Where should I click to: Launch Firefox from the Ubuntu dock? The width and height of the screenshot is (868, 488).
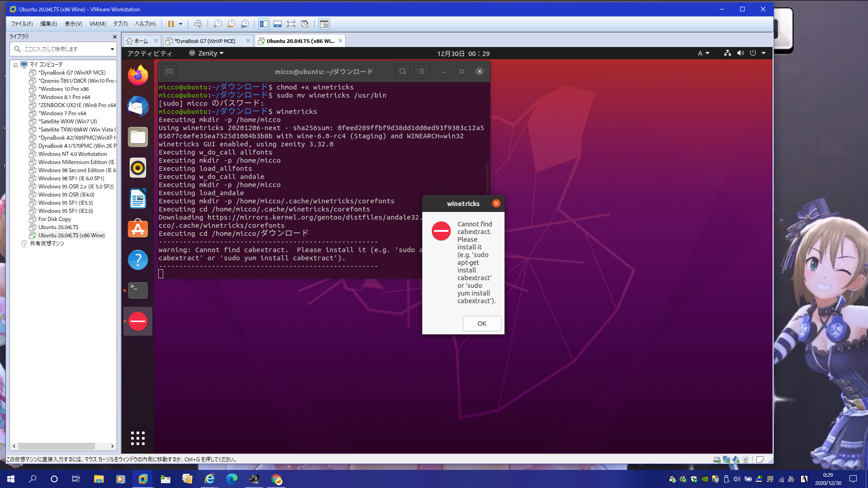tap(138, 75)
